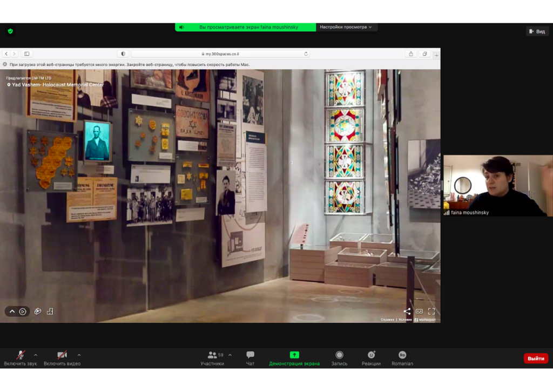The width and height of the screenshot is (553, 392).
Task: Reload the page with the refresh icon
Action: click(x=306, y=54)
